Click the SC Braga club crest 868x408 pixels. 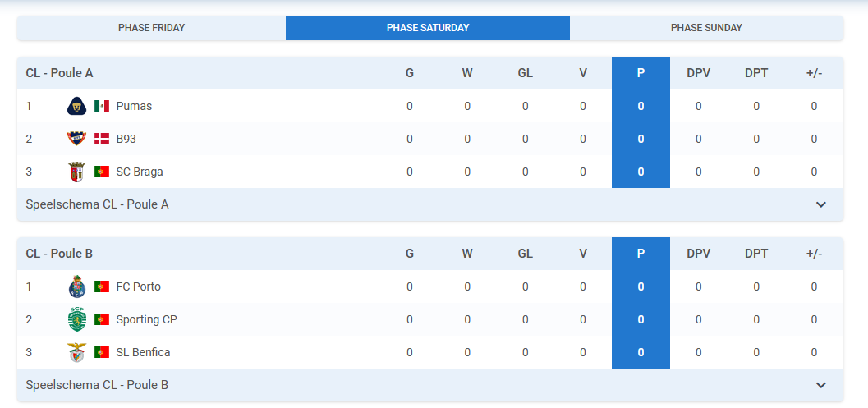pyautogui.click(x=77, y=172)
